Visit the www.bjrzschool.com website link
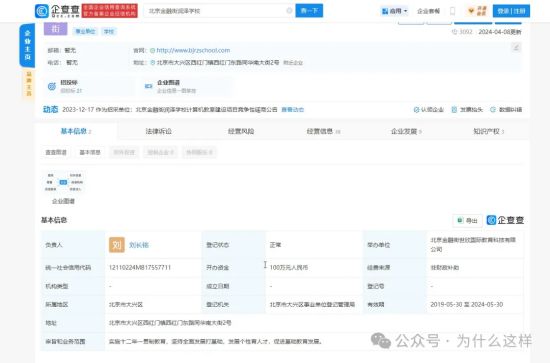 (193, 51)
